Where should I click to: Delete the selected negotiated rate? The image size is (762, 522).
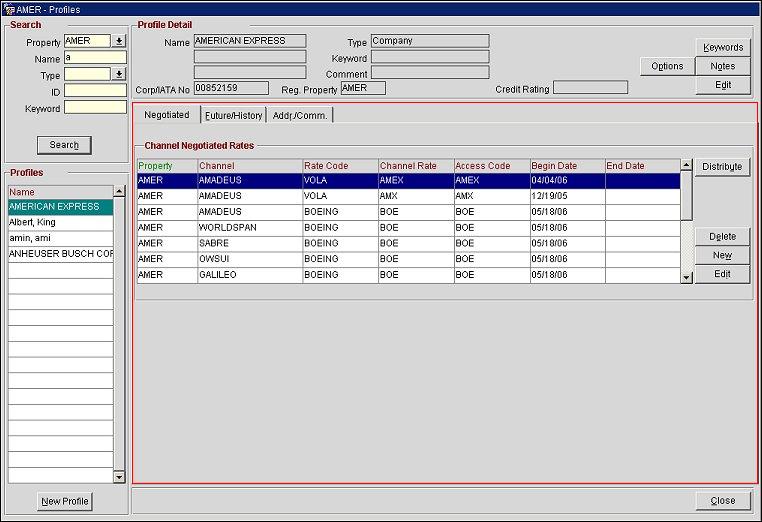pos(722,237)
